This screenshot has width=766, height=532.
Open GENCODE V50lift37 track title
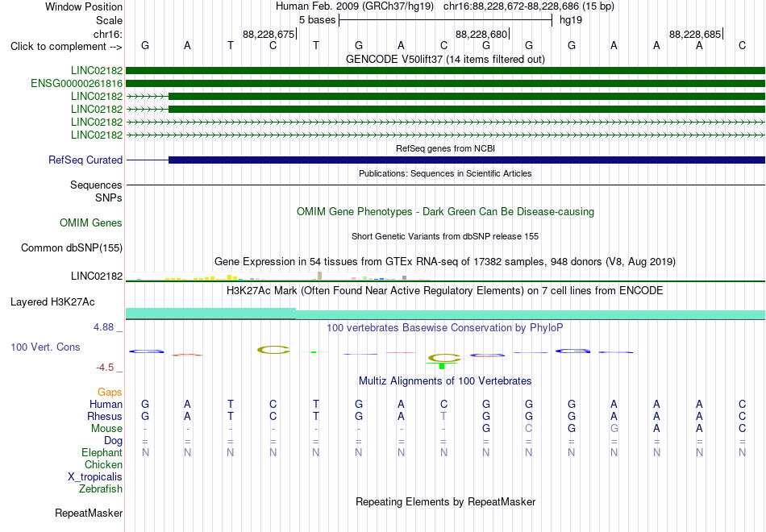pyautogui.click(x=445, y=59)
